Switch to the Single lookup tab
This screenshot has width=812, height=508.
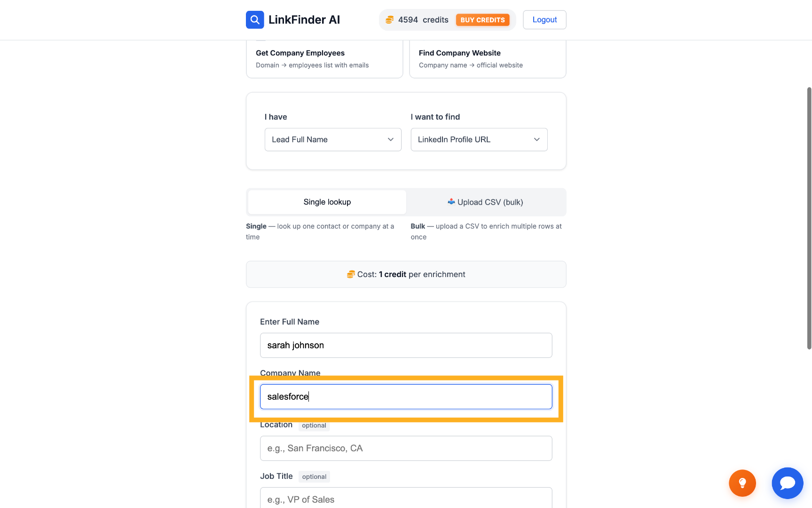(327, 202)
